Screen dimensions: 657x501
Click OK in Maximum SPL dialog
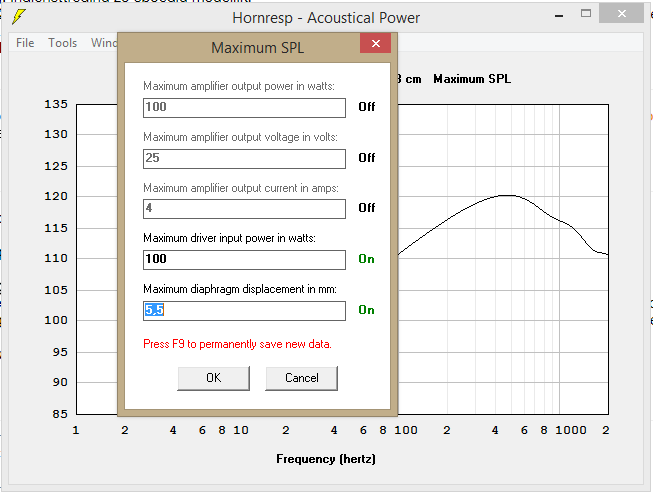point(214,378)
